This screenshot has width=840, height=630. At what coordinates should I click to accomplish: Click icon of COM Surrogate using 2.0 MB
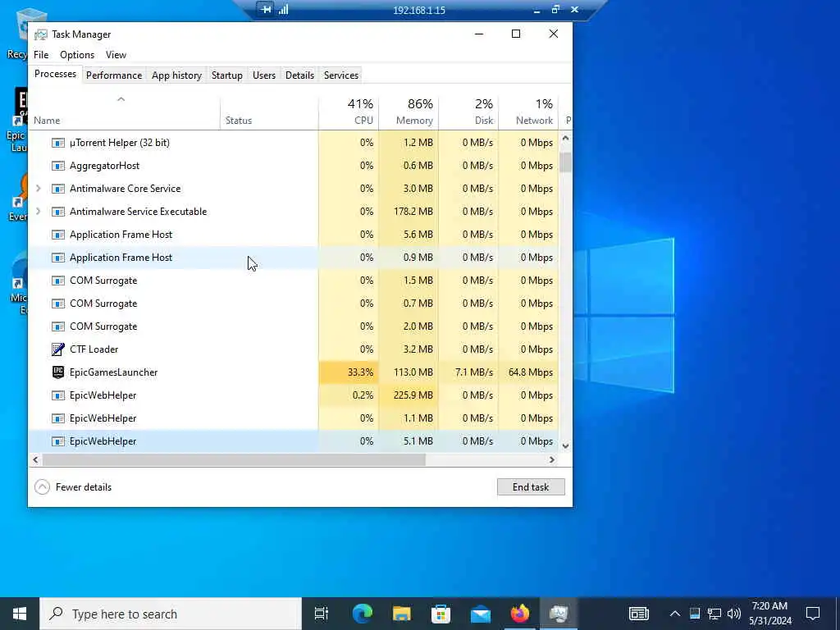58,326
